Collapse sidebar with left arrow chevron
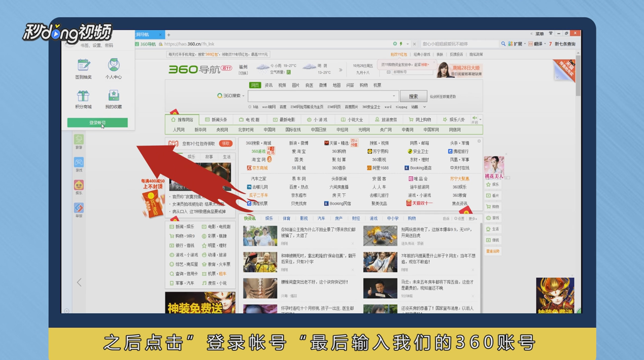This screenshot has height=360, width=644. pyautogui.click(x=79, y=282)
